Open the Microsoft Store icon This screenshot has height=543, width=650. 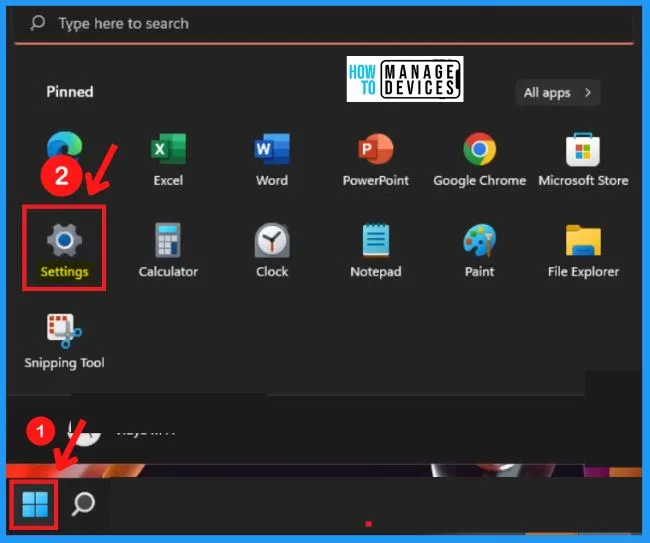(x=583, y=149)
